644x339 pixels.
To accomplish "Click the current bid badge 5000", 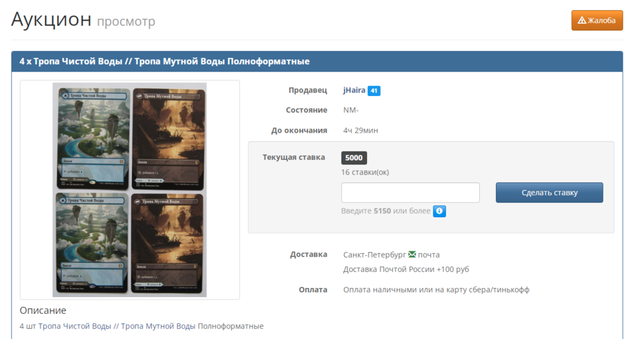I will [354, 157].
